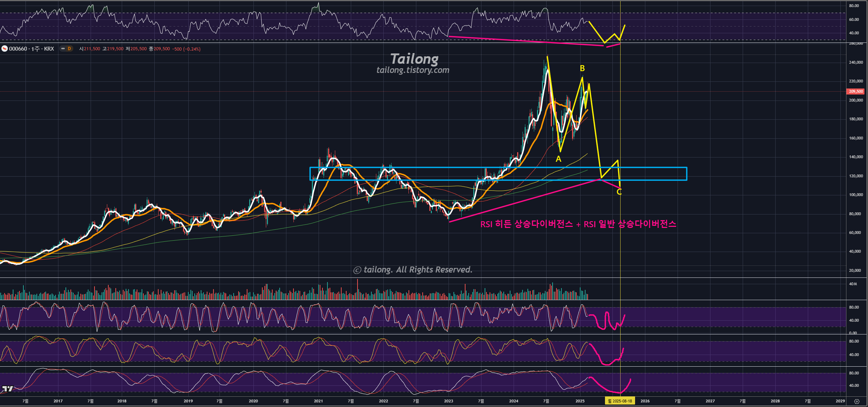Click the tailong.tistory.com watermark link
The height and width of the screenshot is (407, 868).
413,70
